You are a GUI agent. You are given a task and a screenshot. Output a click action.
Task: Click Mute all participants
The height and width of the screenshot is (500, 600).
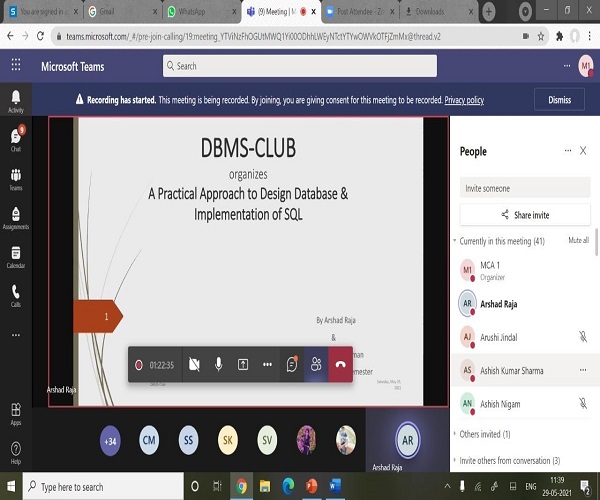pos(579,240)
